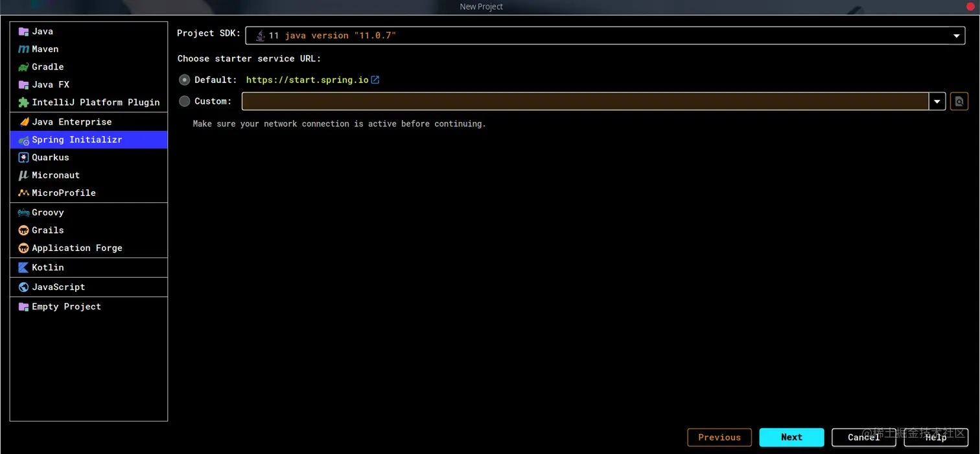
Task: Cancel the New Project dialog
Action: pos(863,437)
